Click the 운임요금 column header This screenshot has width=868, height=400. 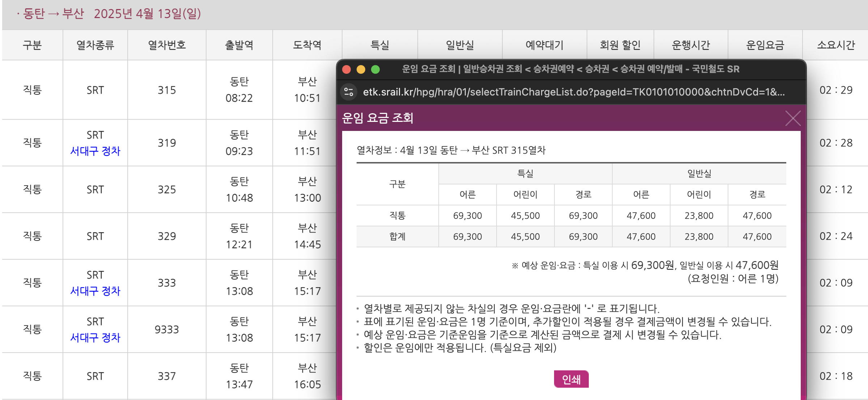(765, 45)
